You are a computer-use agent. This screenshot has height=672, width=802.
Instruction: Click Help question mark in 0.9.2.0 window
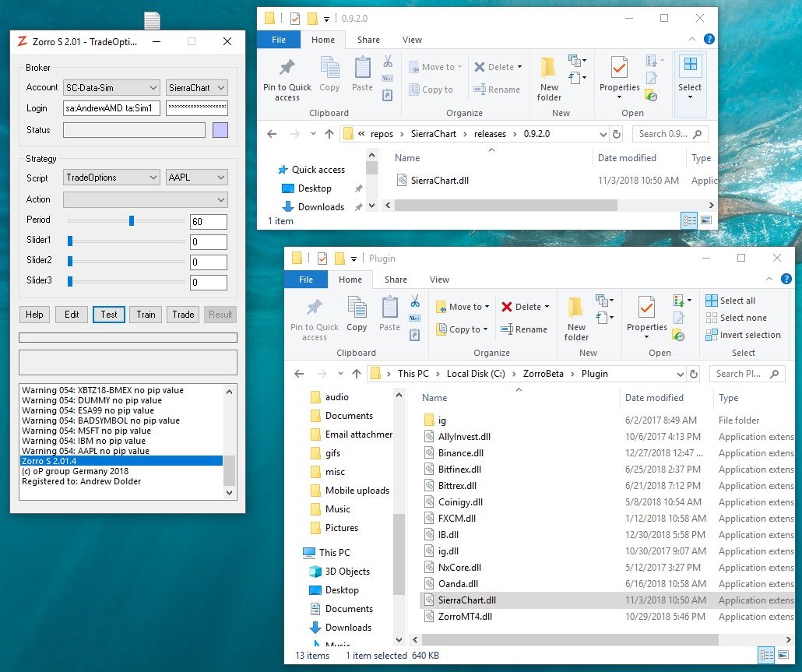[709, 39]
